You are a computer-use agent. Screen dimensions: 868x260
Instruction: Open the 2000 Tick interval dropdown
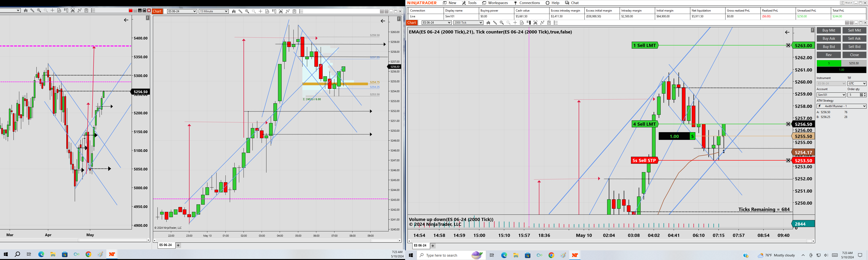point(468,23)
